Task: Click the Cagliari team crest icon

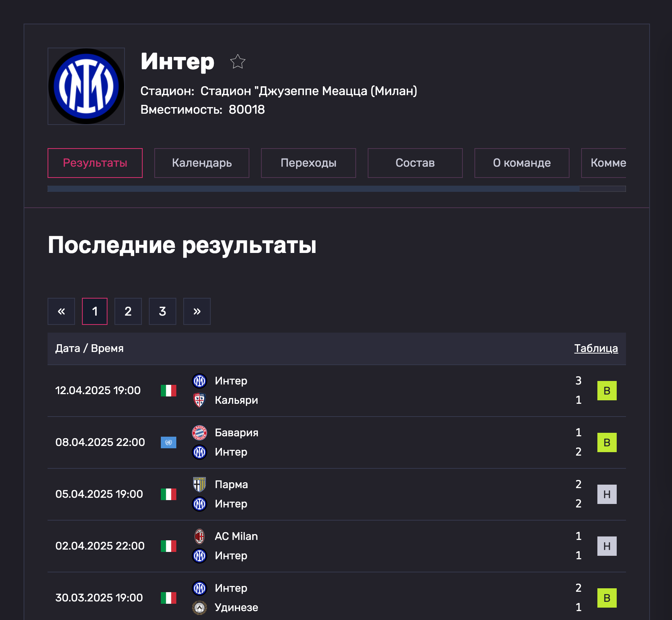Action: click(200, 400)
